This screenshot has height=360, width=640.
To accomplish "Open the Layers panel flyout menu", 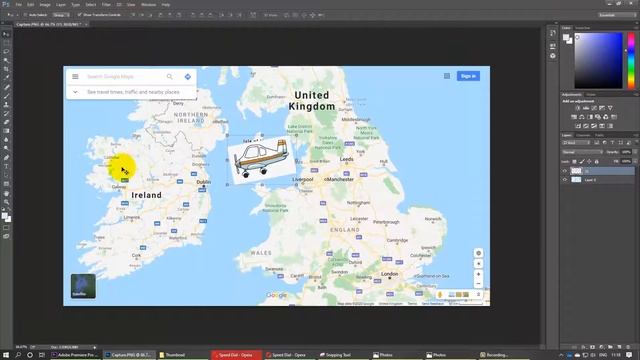I will (x=636, y=135).
